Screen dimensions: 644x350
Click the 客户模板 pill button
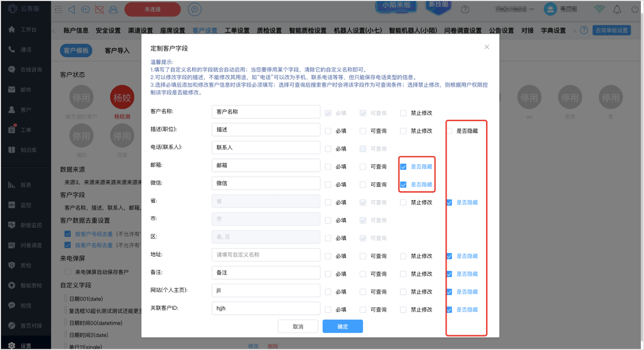point(76,51)
